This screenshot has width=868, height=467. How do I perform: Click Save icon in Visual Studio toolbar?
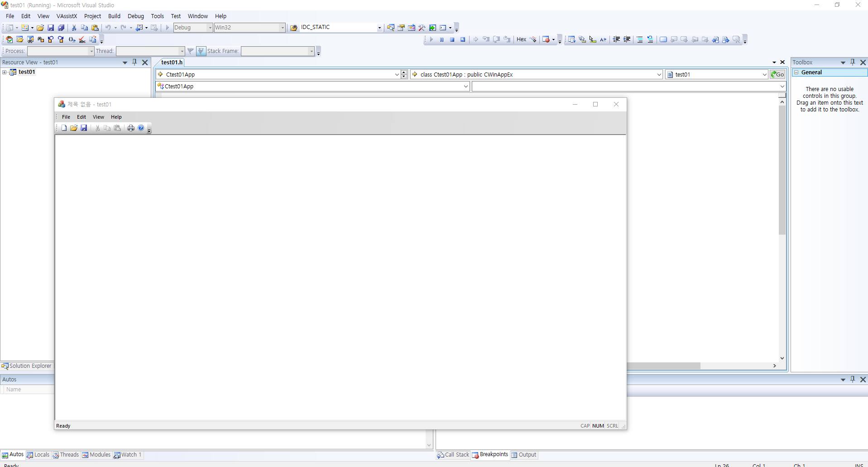(x=51, y=28)
